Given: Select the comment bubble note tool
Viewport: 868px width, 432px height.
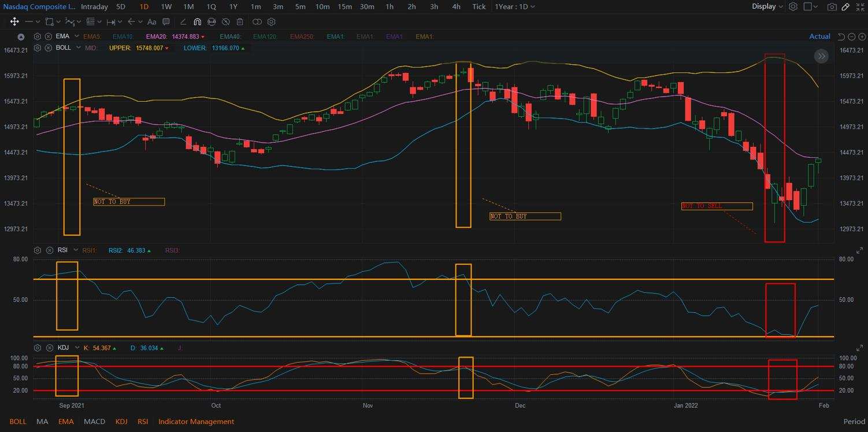Looking at the screenshot, I should [166, 21].
